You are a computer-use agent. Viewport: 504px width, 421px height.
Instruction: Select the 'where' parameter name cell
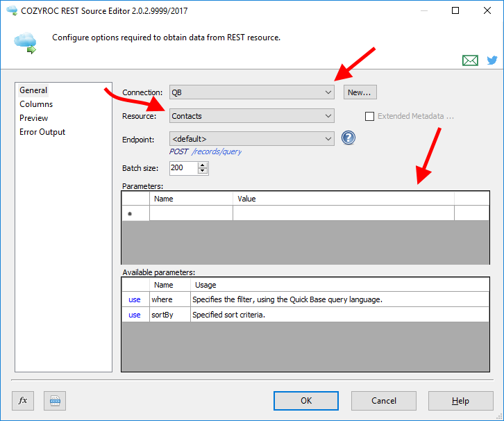point(170,299)
